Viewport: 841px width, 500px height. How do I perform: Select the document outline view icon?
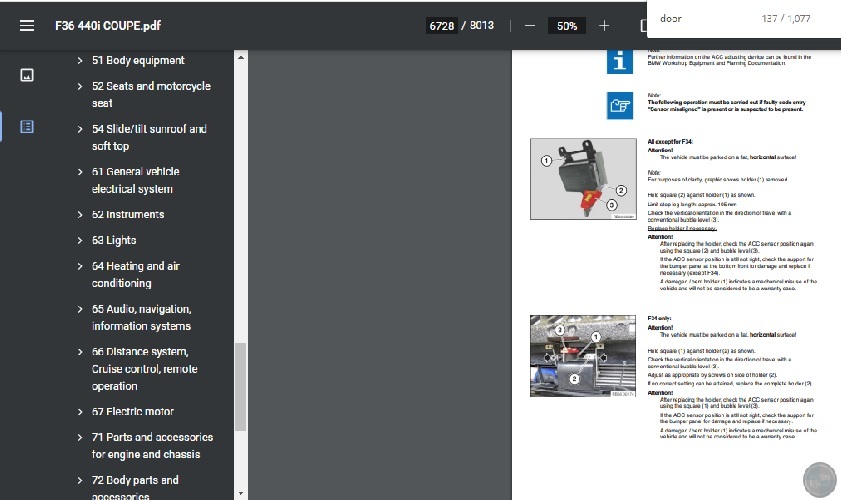(27, 127)
